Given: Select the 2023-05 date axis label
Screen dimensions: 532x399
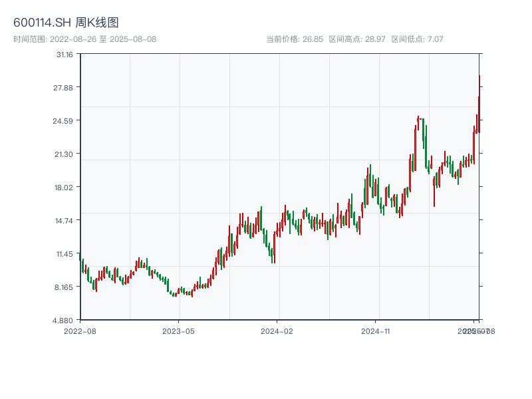Looking at the screenshot, I should pyautogui.click(x=178, y=331).
